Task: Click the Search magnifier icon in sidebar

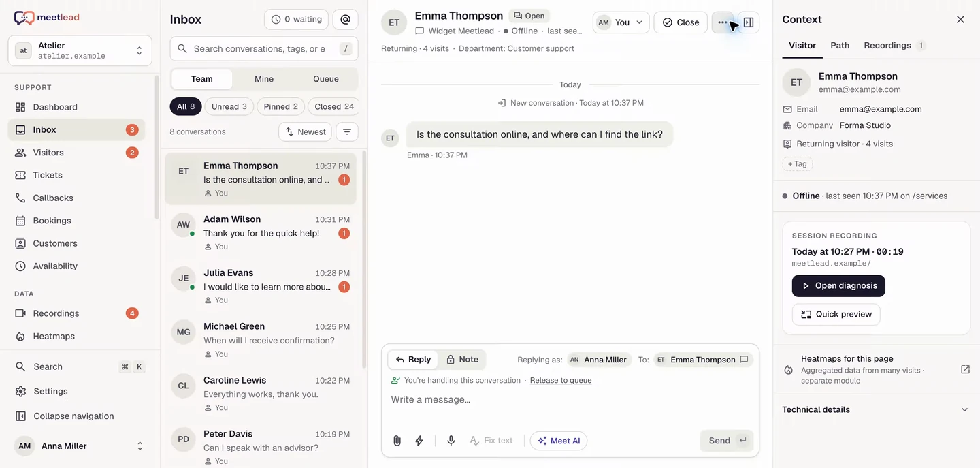Action: click(20, 366)
